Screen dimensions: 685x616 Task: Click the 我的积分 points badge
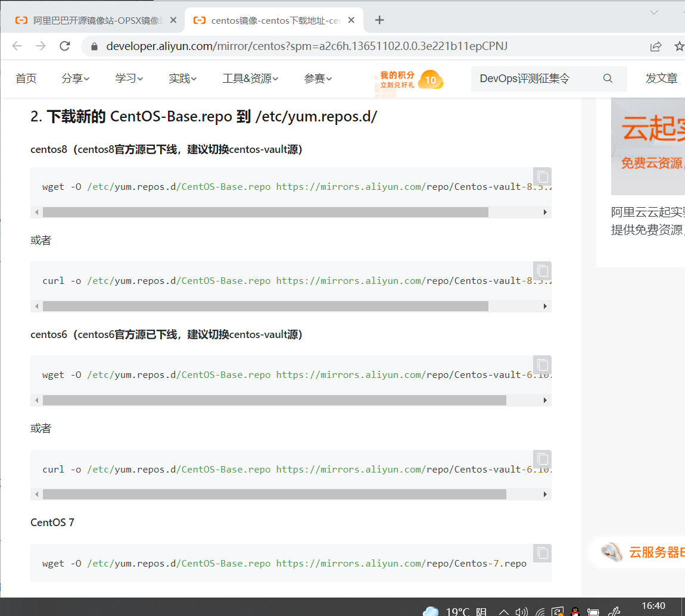411,80
